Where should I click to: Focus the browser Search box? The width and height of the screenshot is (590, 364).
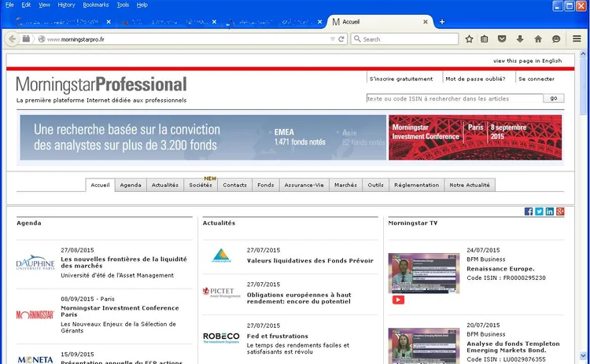[x=404, y=39]
